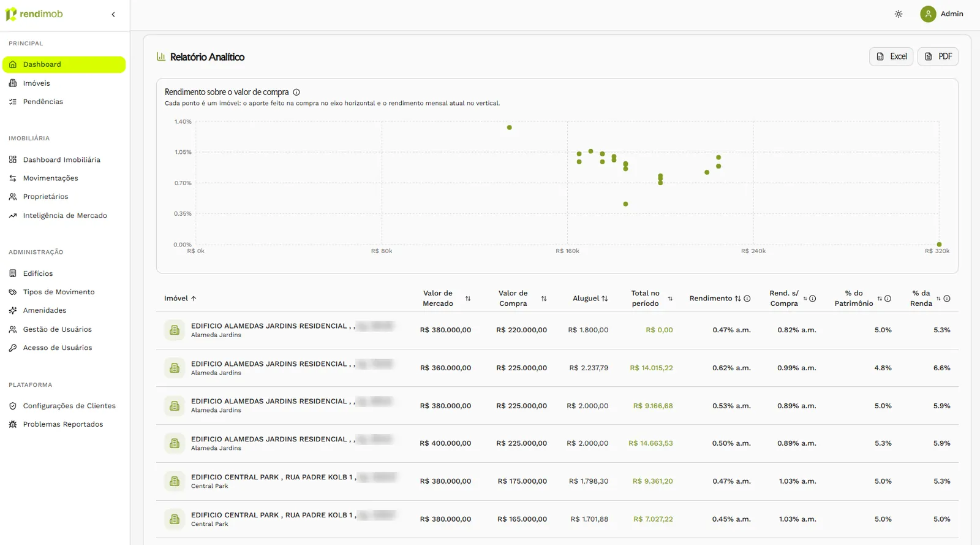980x545 pixels.
Task: Show info tooltip for Rendimento column
Action: pyautogui.click(x=747, y=299)
